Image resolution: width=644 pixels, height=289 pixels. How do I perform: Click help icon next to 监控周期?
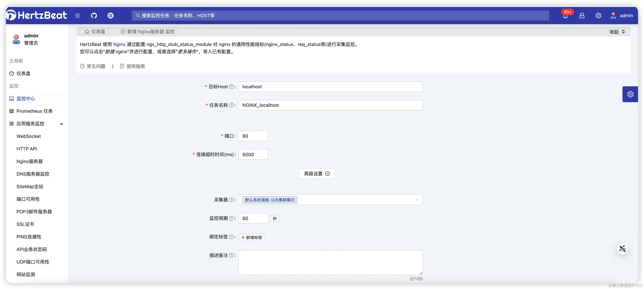point(231,218)
